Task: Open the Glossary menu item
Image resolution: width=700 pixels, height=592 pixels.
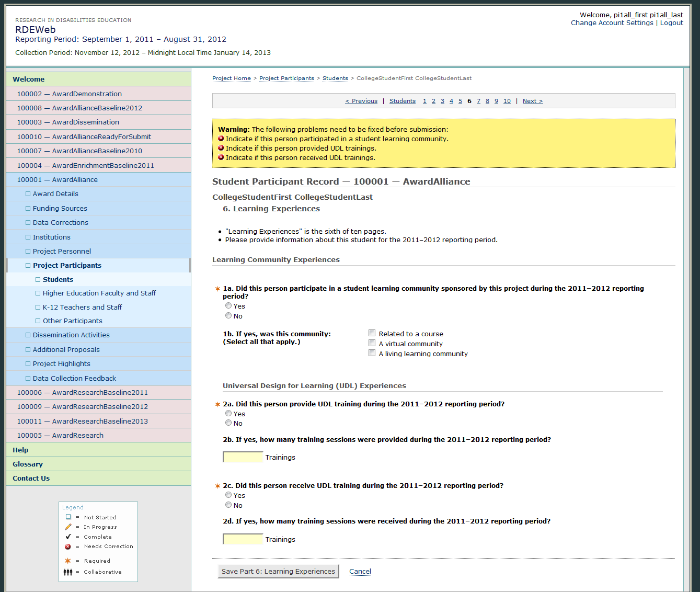Action: (x=28, y=464)
